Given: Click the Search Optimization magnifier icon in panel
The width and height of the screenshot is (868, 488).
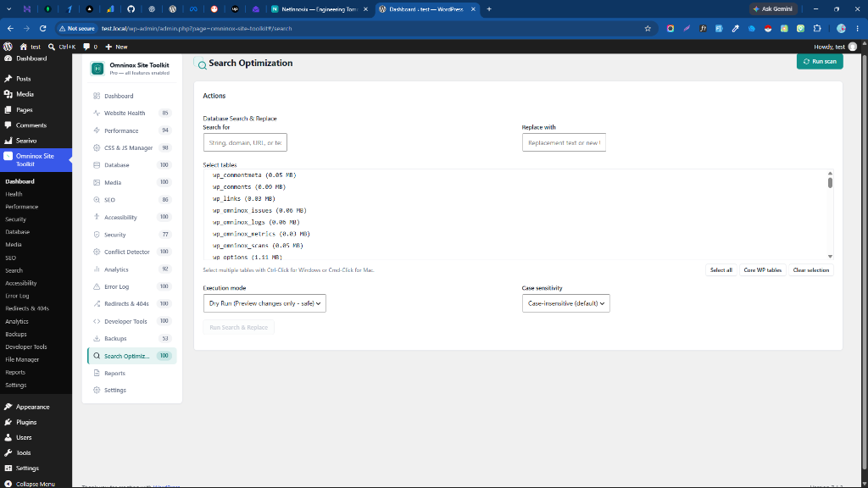Looking at the screenshot, I should 97,356.
